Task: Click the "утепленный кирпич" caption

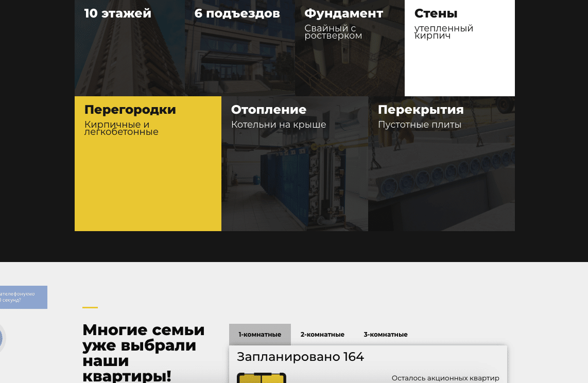Action: click(443, 32)
